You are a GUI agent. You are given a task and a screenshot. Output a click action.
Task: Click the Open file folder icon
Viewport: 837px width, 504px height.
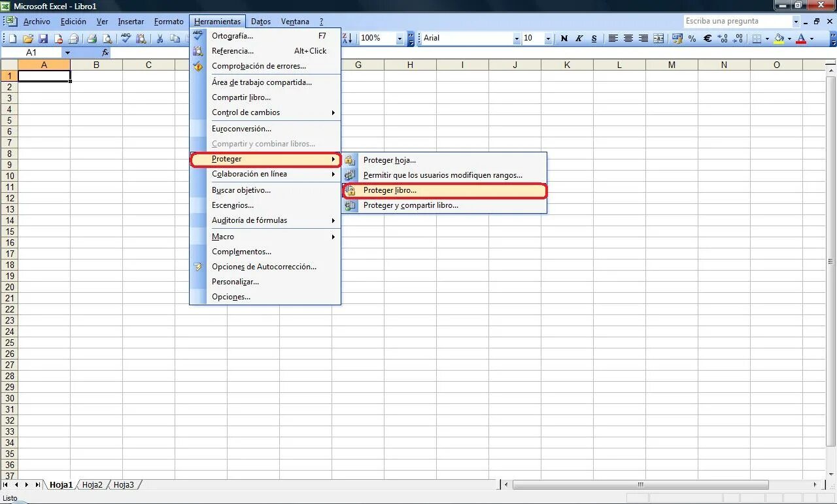28,39
